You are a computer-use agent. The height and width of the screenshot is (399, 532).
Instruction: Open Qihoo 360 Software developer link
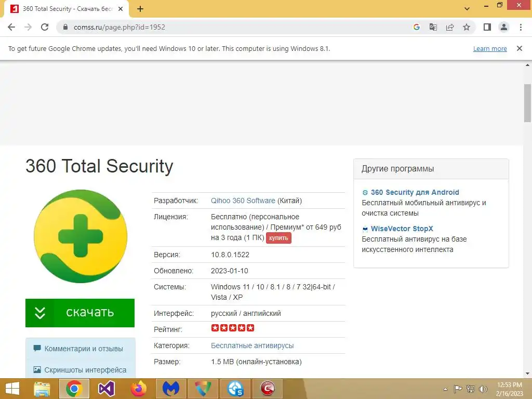pyautogui.click(x=243, y=201)
